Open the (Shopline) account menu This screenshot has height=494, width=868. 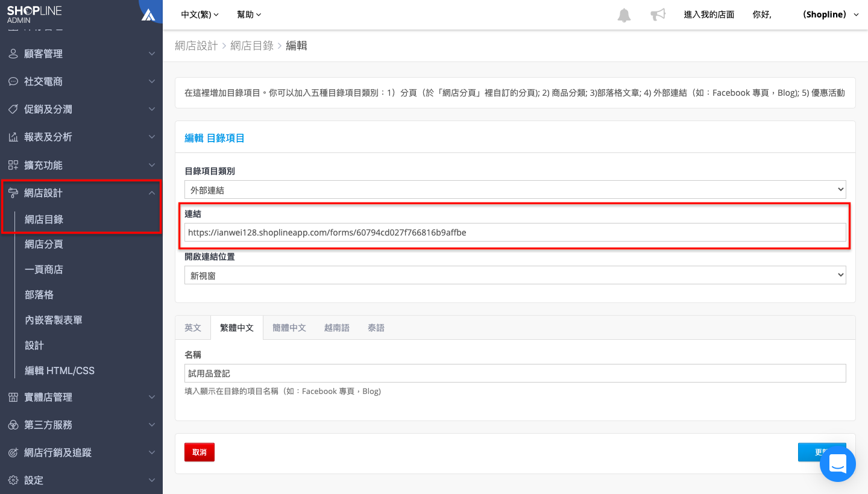coord(831,14)
